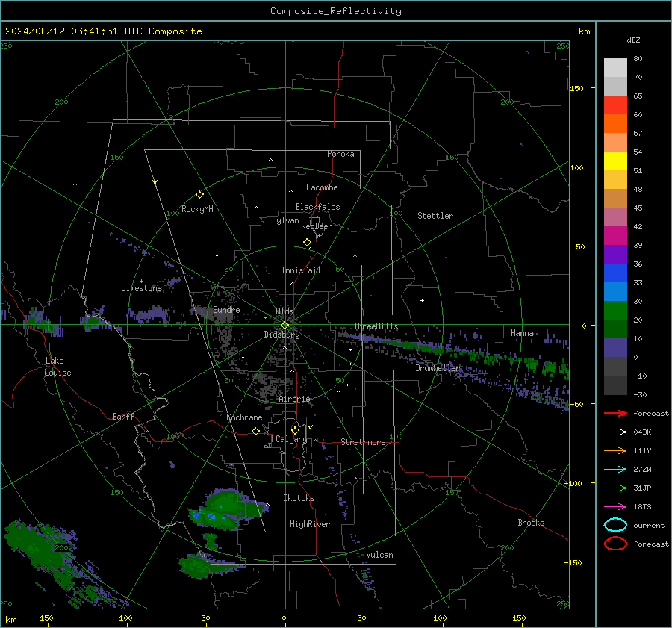Click the Olds town label
The width and height of the screenshot is (672, 628).
pos(284,311)
